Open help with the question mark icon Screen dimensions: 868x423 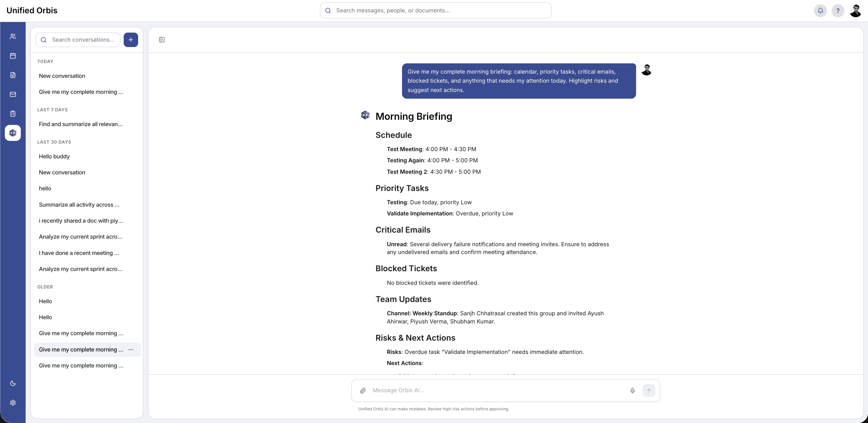tap(838, 11)
